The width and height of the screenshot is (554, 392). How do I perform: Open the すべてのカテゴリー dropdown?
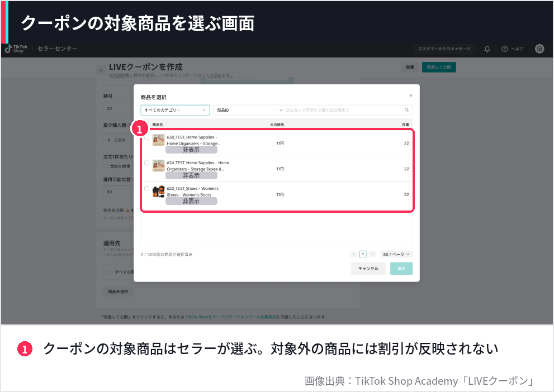click(175, 110)
